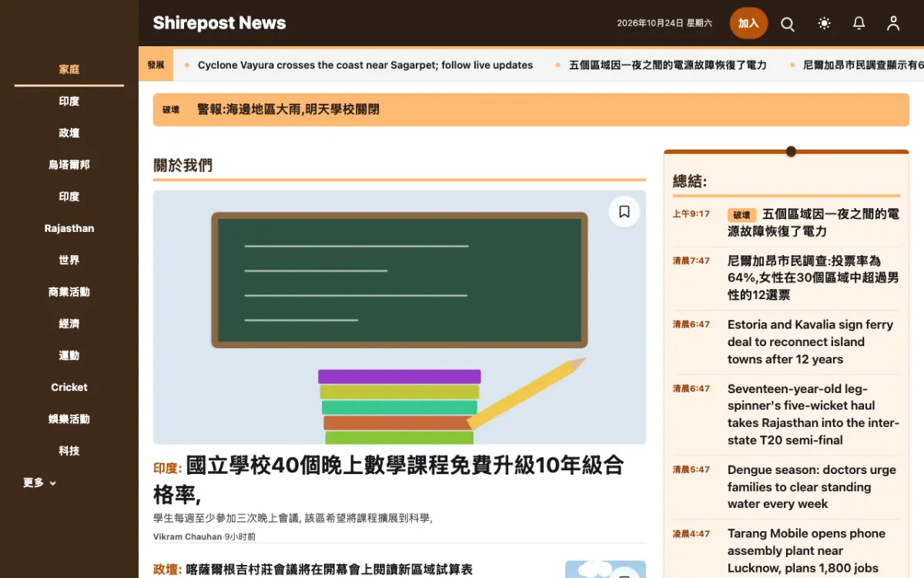924x578 pixels.
Task: Open Shirepost News home logo
Action: (x=219, y=23)
